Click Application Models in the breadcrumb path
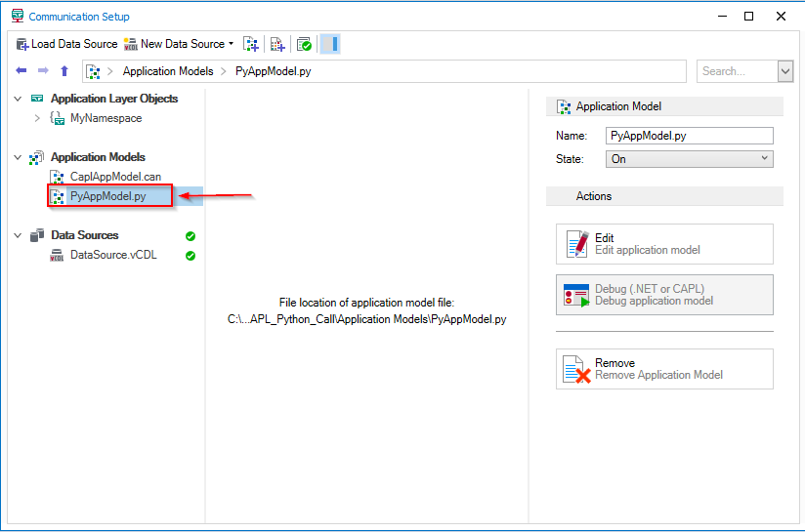Screen dimensions: 805x532 (167, 71)
